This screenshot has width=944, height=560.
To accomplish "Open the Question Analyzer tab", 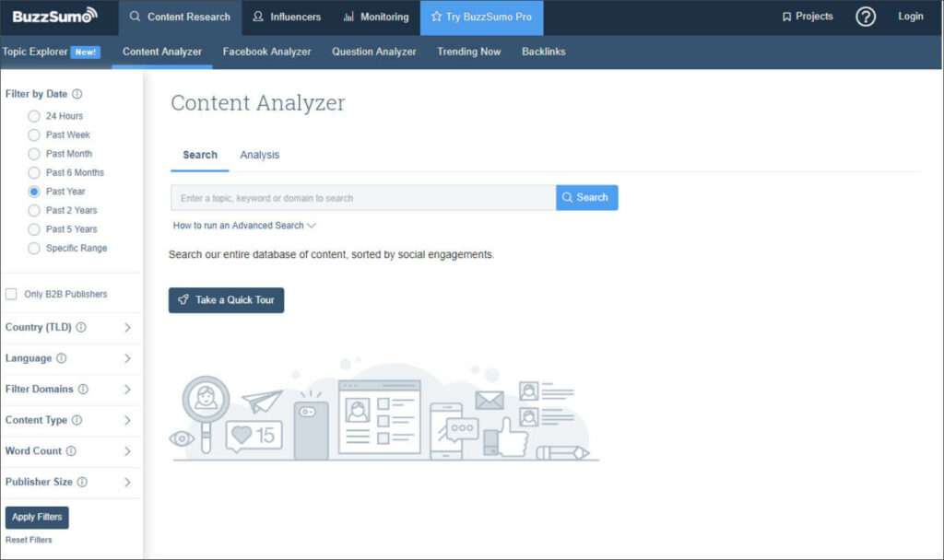I will click(374, 52).
